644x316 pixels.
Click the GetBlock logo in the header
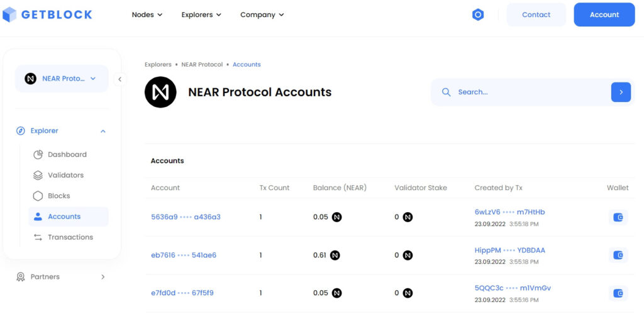click(x=47, y=14)
